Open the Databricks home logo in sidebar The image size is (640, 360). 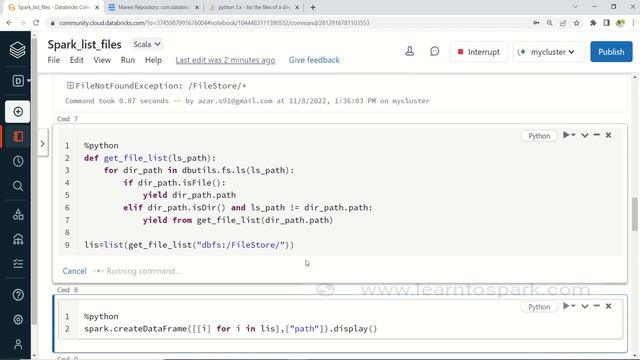click(x=18, y=50)
